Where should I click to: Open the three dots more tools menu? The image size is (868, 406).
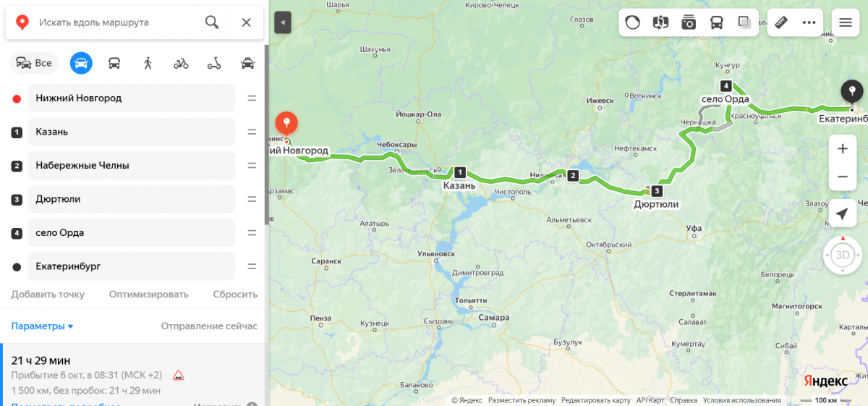[x=809, y=22]
